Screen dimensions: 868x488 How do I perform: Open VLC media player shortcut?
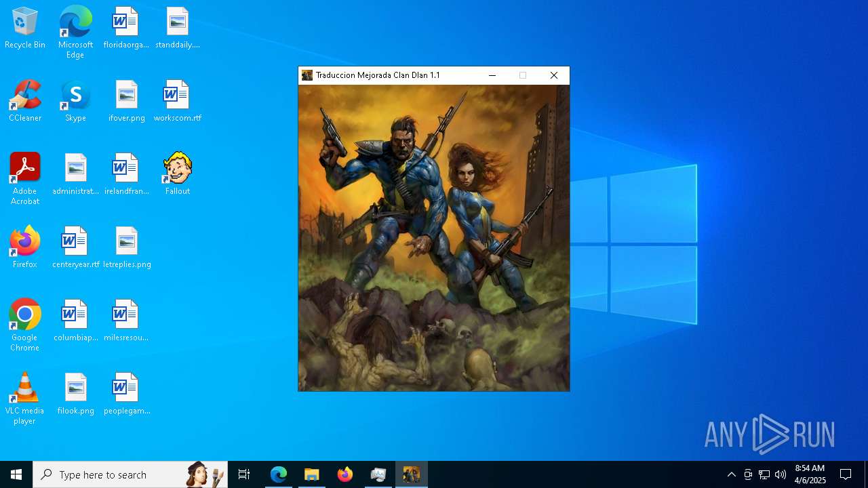tap(25, 399)
